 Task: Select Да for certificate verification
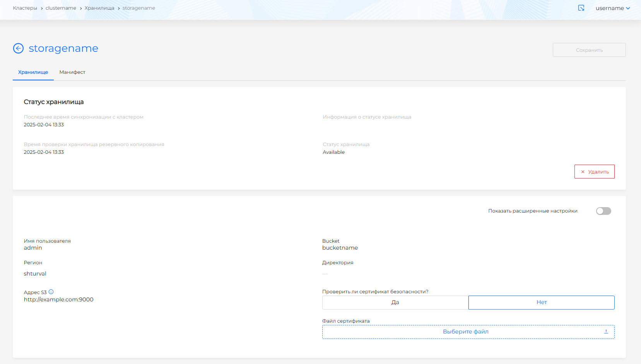pos(395,303)
